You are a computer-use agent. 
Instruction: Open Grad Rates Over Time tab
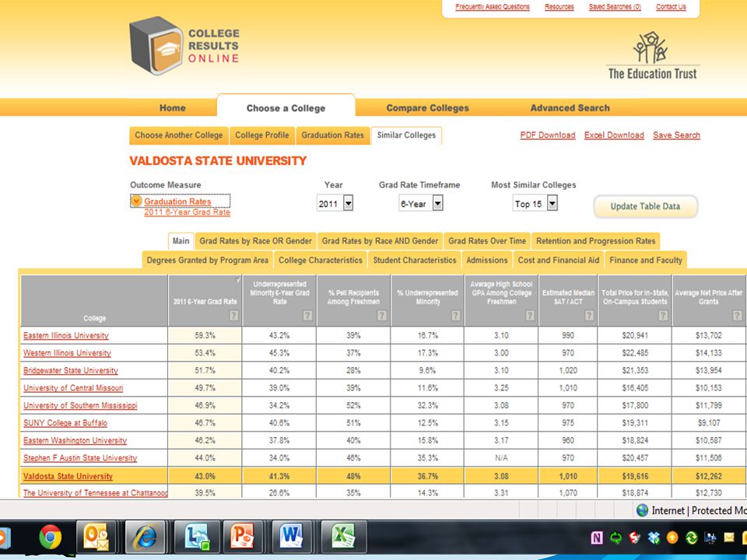point(487,241)
